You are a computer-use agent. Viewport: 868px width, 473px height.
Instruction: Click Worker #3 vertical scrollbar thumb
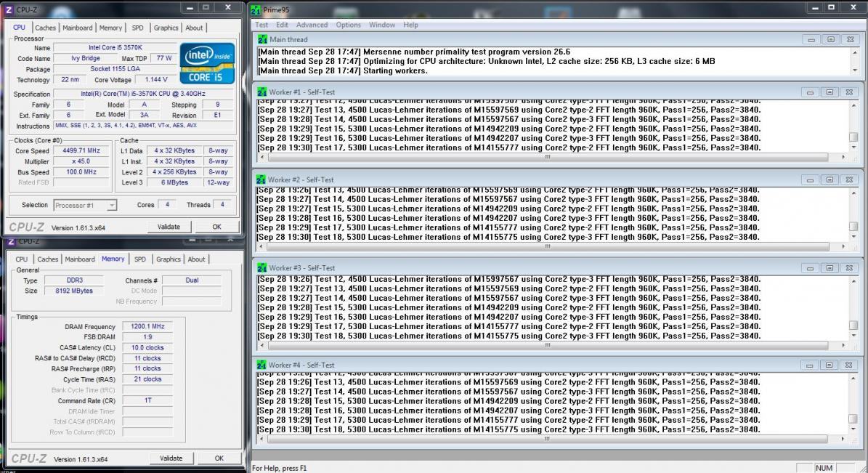coord(853,325)
